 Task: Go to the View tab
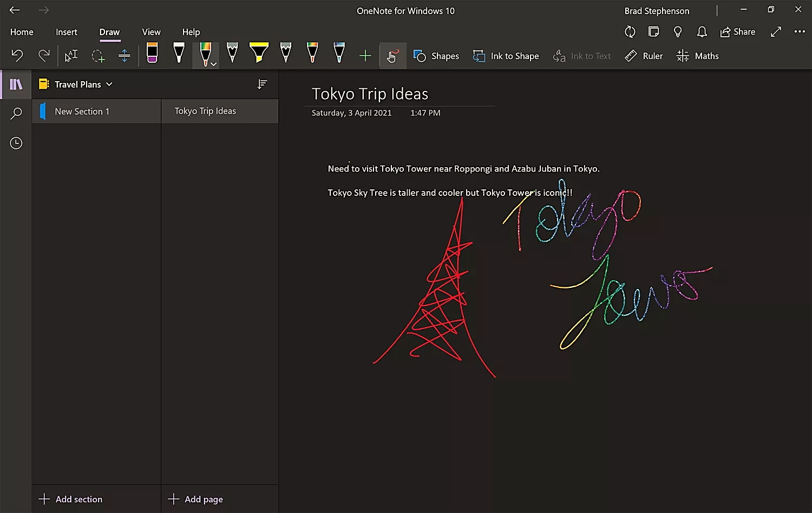152,32
